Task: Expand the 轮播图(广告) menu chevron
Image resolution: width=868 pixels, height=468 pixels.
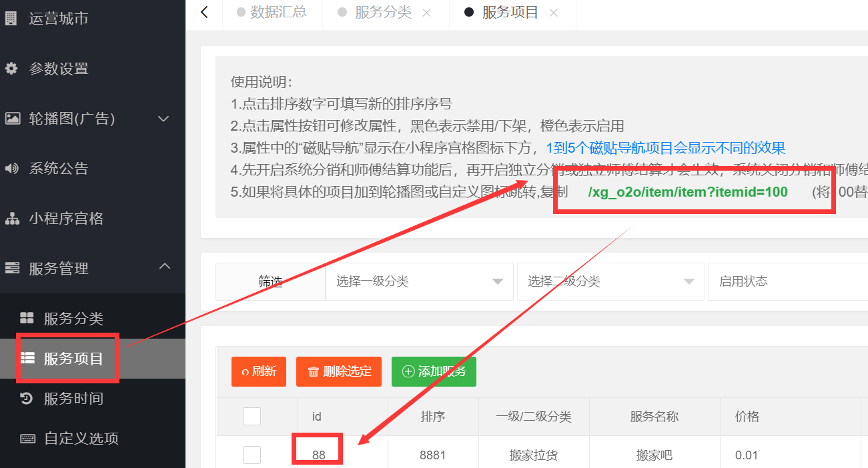Action: (164, 119)
